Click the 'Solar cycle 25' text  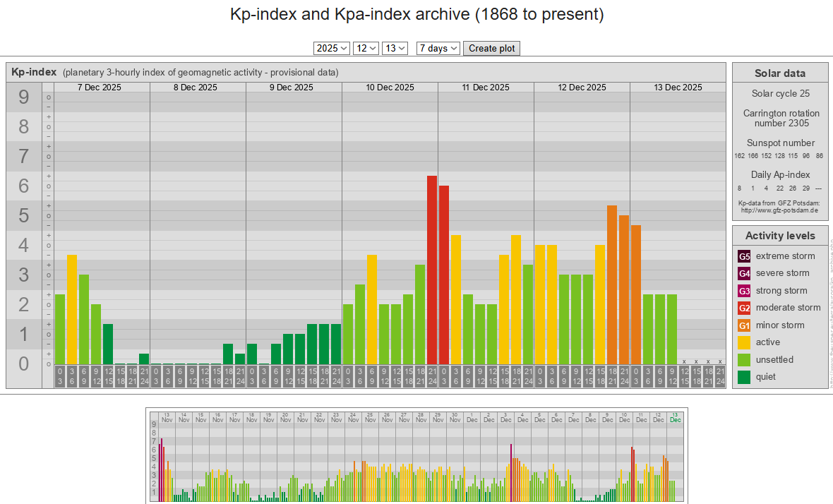[x=780, y=93]
